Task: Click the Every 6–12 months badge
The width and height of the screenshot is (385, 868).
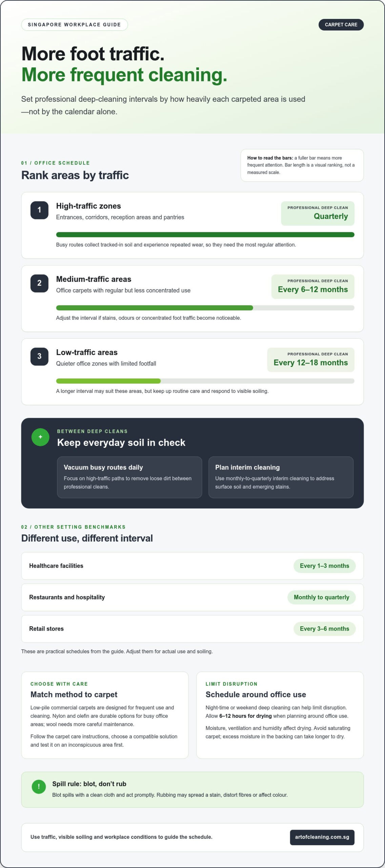Action: (x=313, y=287)
